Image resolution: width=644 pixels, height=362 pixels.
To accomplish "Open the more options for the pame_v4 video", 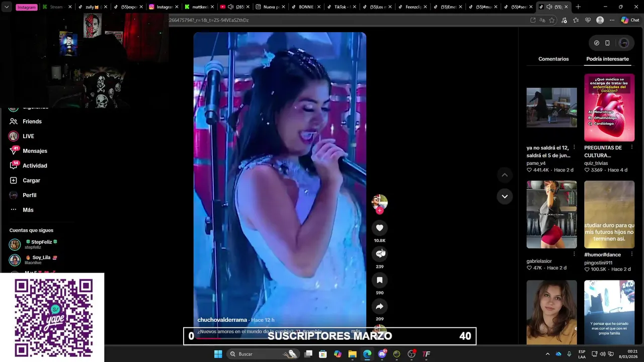I will click(x=574, y=147).
